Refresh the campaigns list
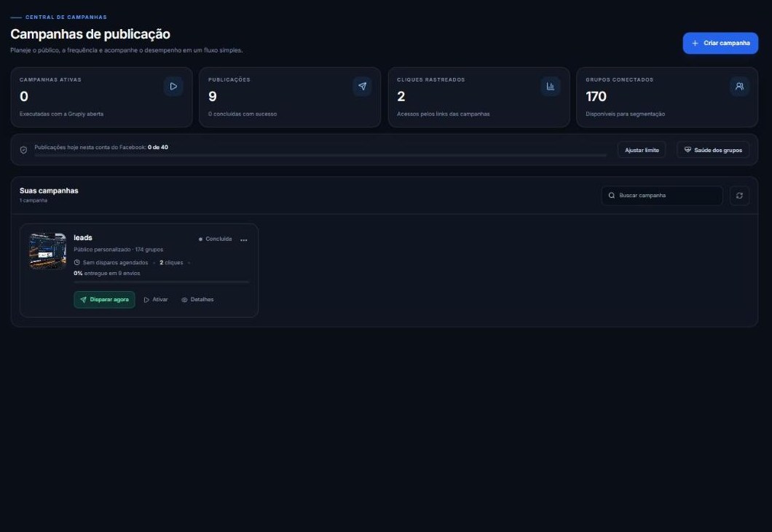Image resolution: width=772 pixels, height=532 pixels. point(739,195)
